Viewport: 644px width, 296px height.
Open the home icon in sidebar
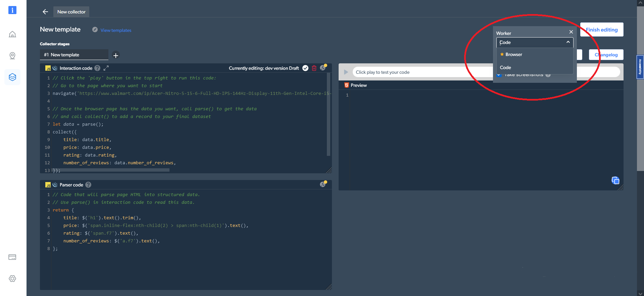[12, 34]
